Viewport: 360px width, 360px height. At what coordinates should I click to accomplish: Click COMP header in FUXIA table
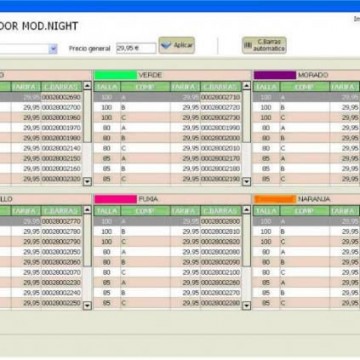145,211
